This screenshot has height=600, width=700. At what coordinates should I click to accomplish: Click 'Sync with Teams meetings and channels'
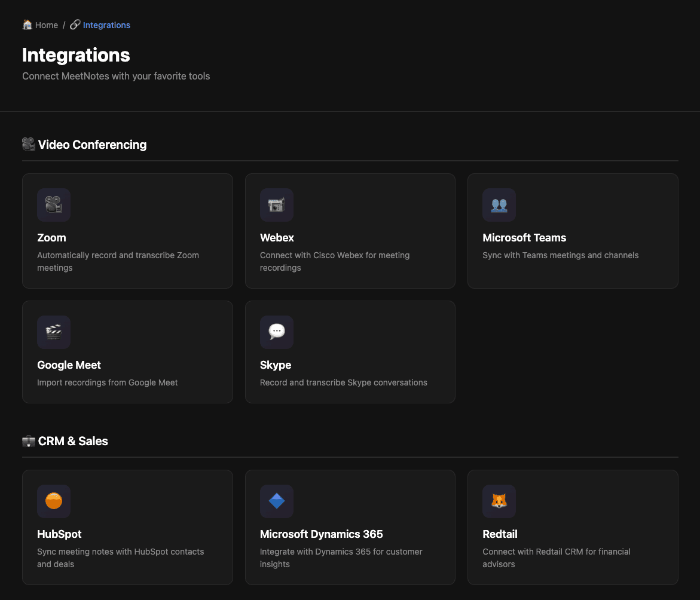click(x=561, y=255)
